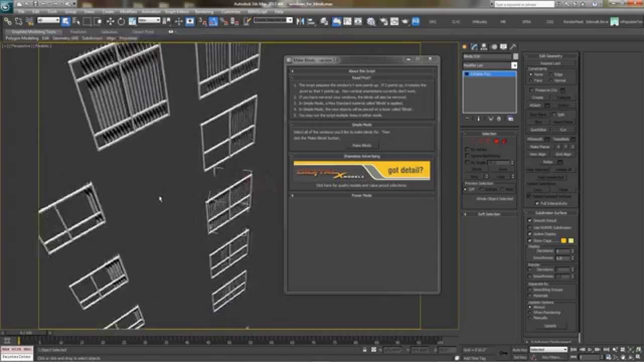Toggle the Smooth Result checkbox

tap(530, 220)
